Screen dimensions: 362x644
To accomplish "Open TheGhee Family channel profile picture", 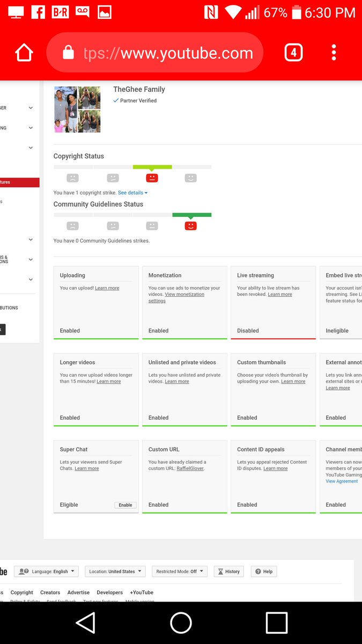I will point(77,109).
